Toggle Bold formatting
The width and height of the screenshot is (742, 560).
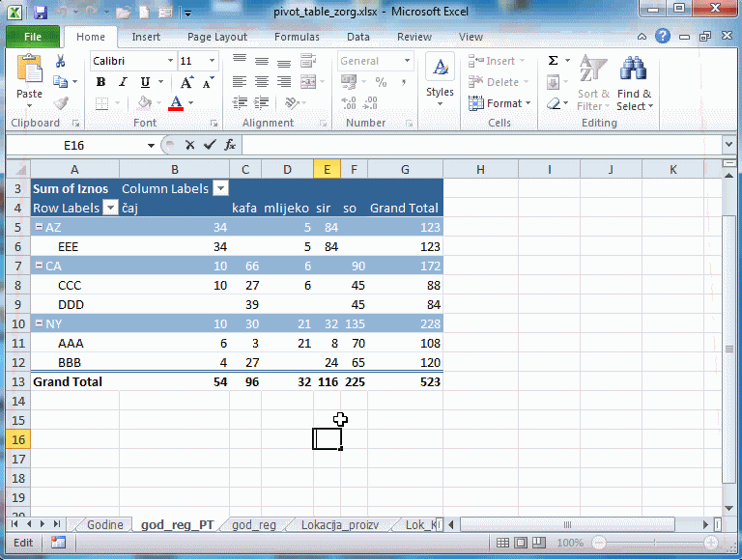click(100, 82)
